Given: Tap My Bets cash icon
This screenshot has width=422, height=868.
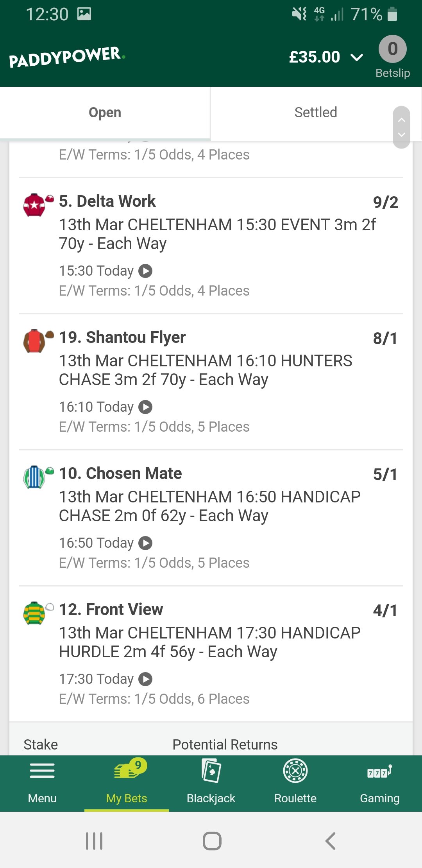Looking at the screenshot, I should coord(130,769).
